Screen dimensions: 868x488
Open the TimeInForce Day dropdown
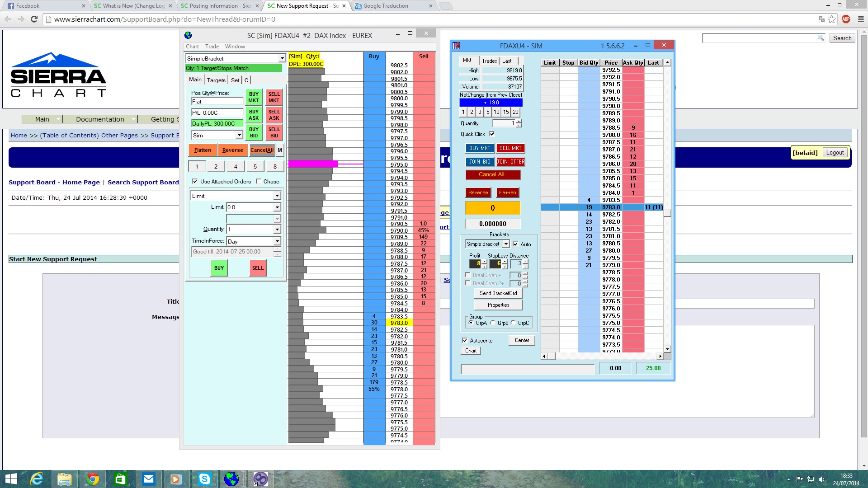click(x=277, y=241)
